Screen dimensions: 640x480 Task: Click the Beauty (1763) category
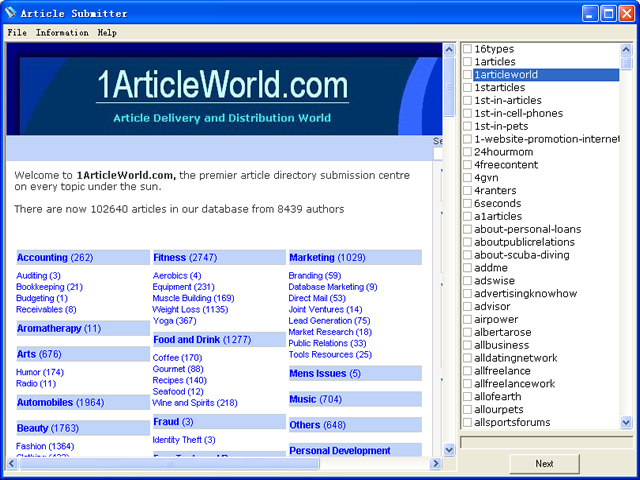coord(48,428)
